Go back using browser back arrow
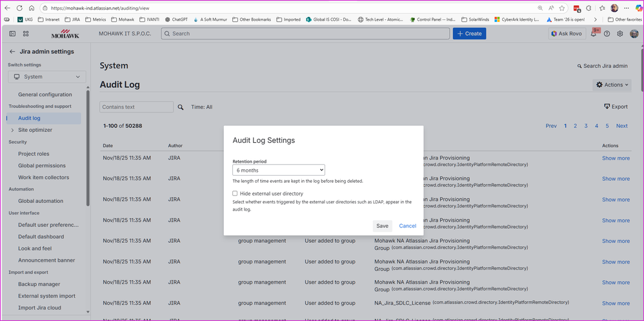 pos(7,8)
